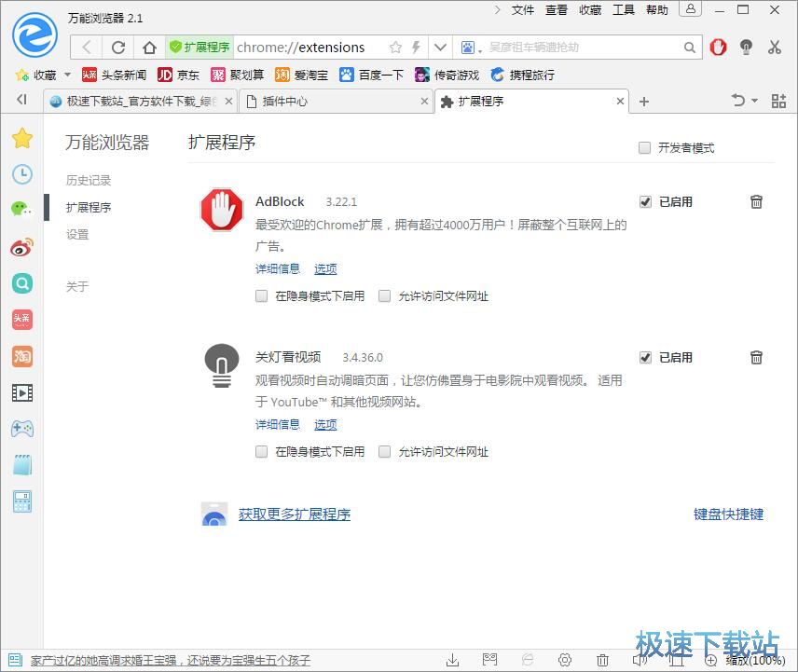
Task: Open the notepad sidebar icon
Action: click(22, 465)
